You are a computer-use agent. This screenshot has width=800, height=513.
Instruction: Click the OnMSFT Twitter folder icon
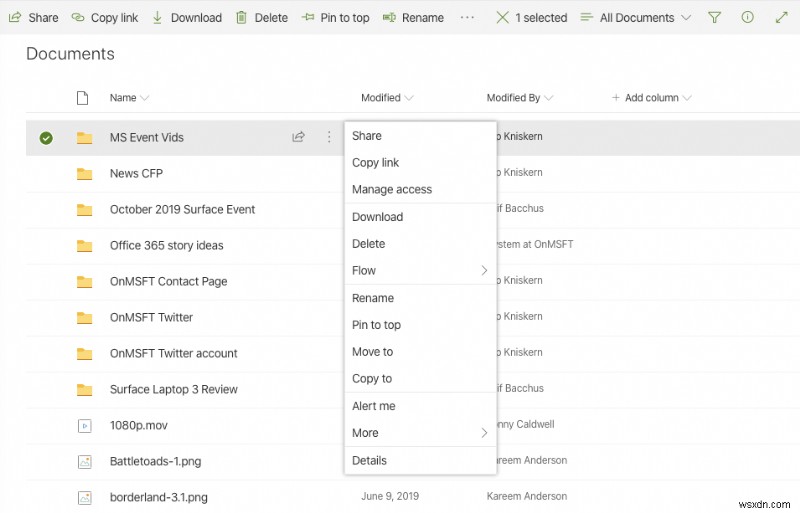pyautogui.click(x=84, y=317)
